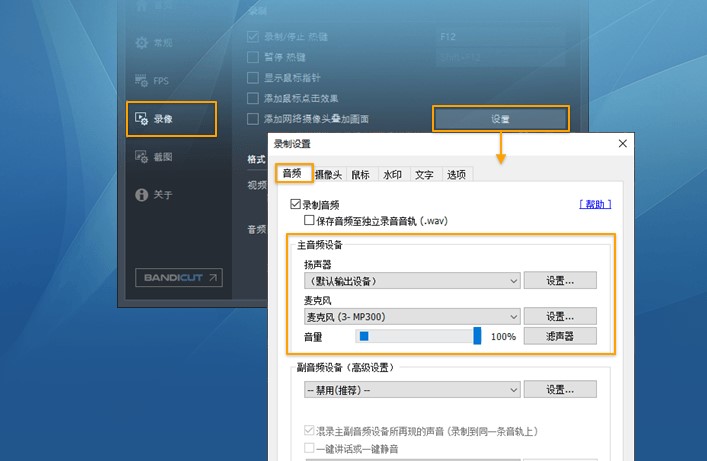The height and width of the screenshot is (461, 707).
Task: Expand the 麦克风 (3- MP300) dropdown
Action: [412, 317]
